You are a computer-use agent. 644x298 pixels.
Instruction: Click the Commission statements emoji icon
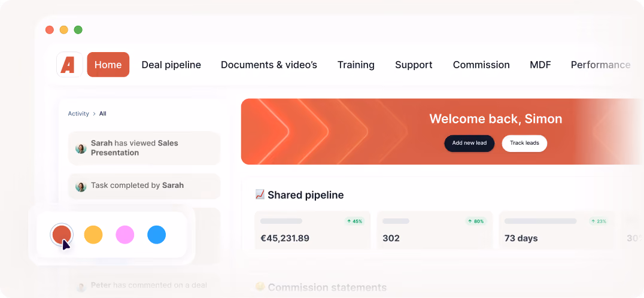(260, 287)
